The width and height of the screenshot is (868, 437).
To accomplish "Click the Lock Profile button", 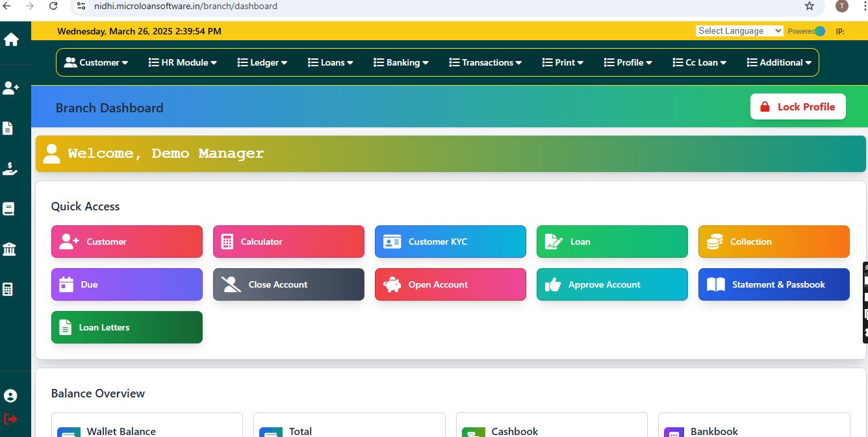I will tap(798, 106).
